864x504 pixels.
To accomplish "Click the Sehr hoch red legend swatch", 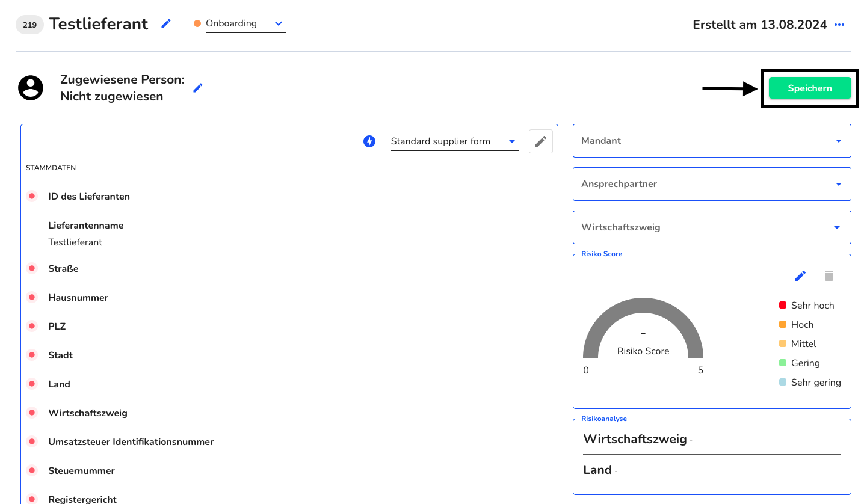I will tap(783, 305).
